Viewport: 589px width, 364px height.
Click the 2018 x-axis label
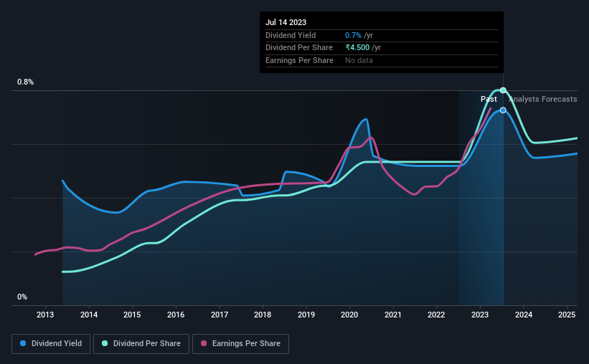pos(263,315)
